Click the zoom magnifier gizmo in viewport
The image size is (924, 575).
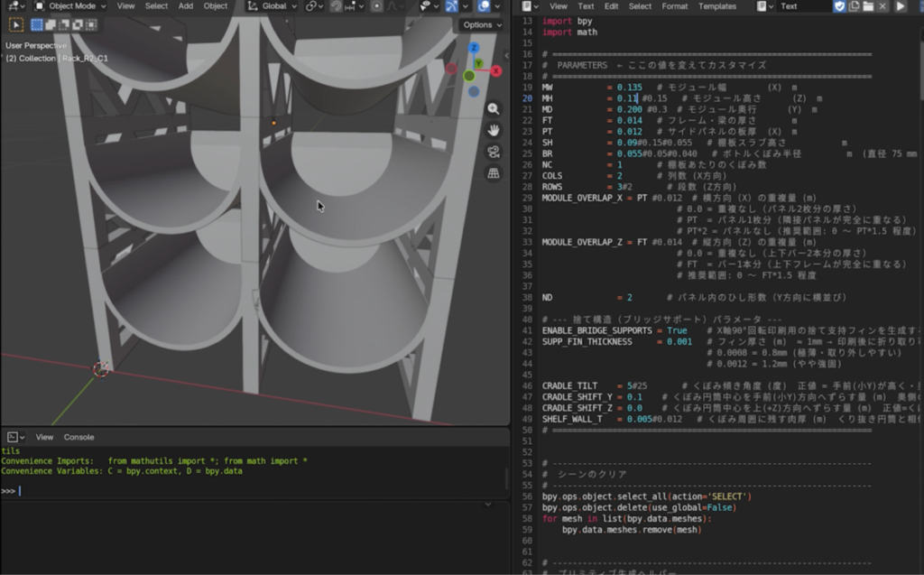point(494,109)
